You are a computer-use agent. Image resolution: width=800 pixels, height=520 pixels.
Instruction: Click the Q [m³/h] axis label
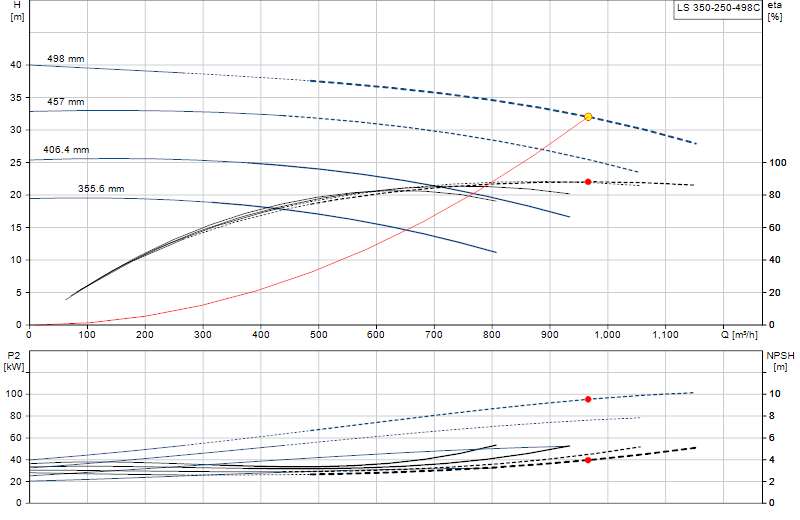pyautogui.click(x=739, y=335)
